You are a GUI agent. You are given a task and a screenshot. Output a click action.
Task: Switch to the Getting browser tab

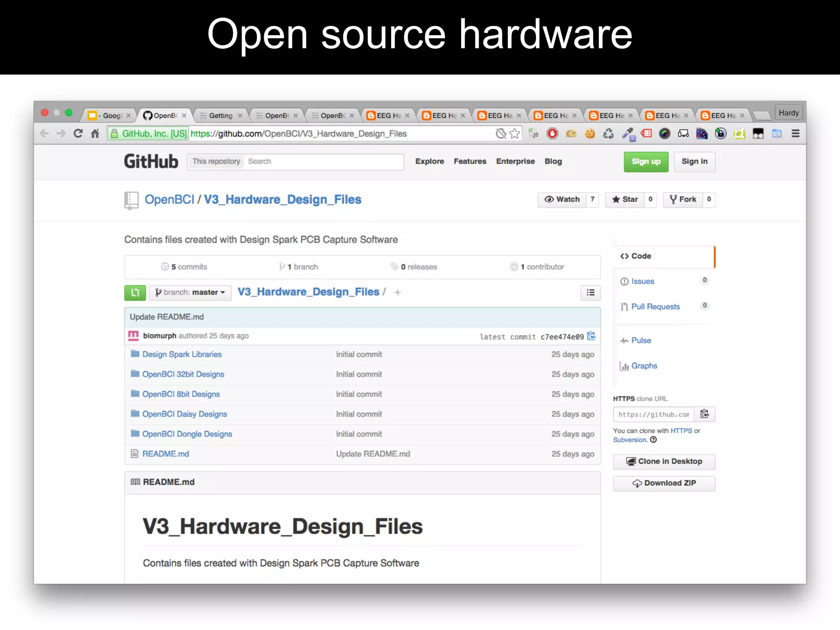click(221, 116)
